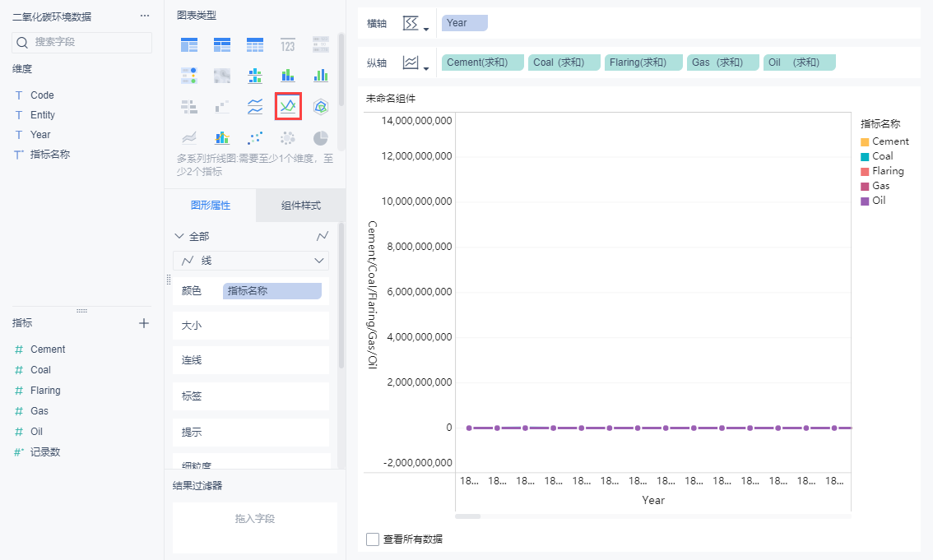
Task: Click the Coal teal legend swatch
Action: [x=865, y=157]
